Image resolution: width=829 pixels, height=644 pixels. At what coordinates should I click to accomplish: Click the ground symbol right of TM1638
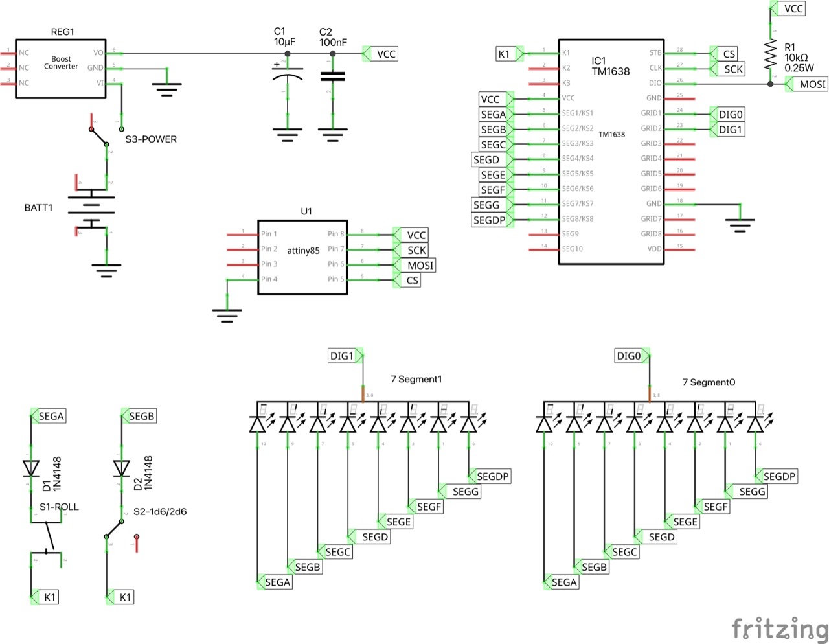coord(740,225)
